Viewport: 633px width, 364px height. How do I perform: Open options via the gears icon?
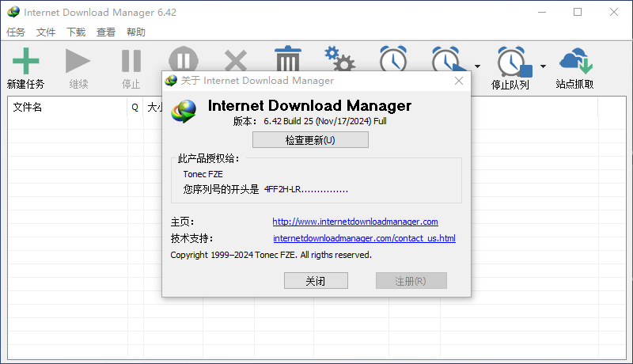pyautogui.click(x=340, y=59)
